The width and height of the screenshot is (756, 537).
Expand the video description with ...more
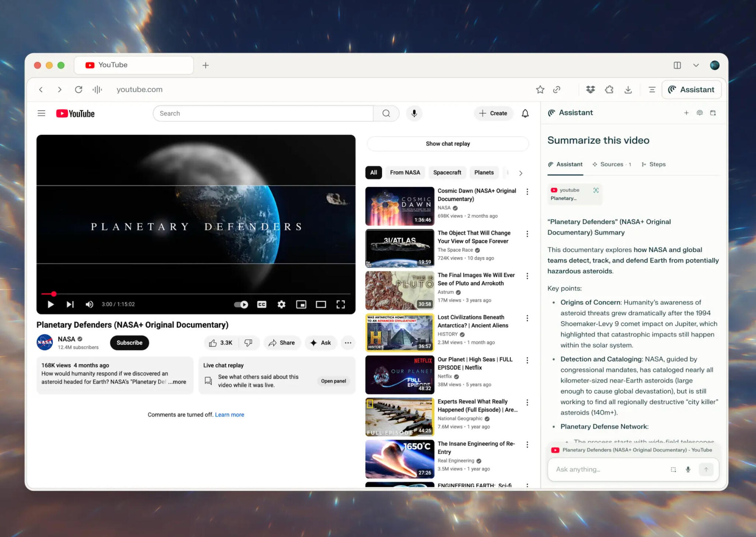coord(177,381)
